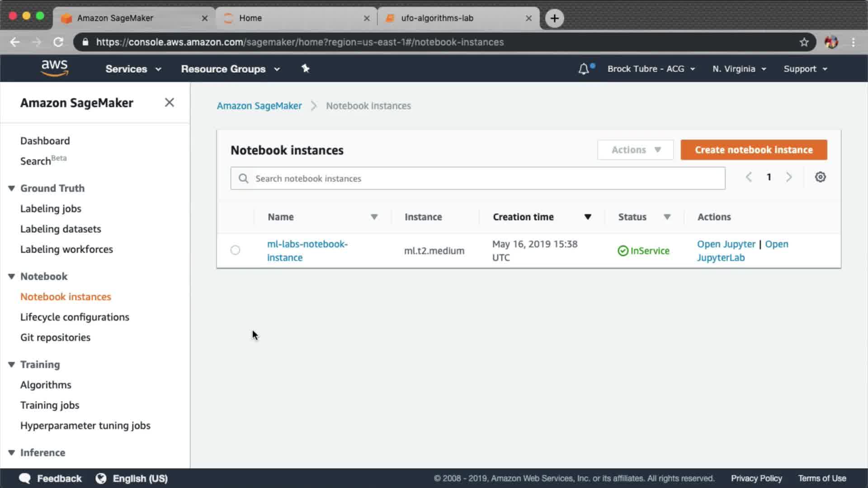Open the N. Virginia region selector

[739, 69]
